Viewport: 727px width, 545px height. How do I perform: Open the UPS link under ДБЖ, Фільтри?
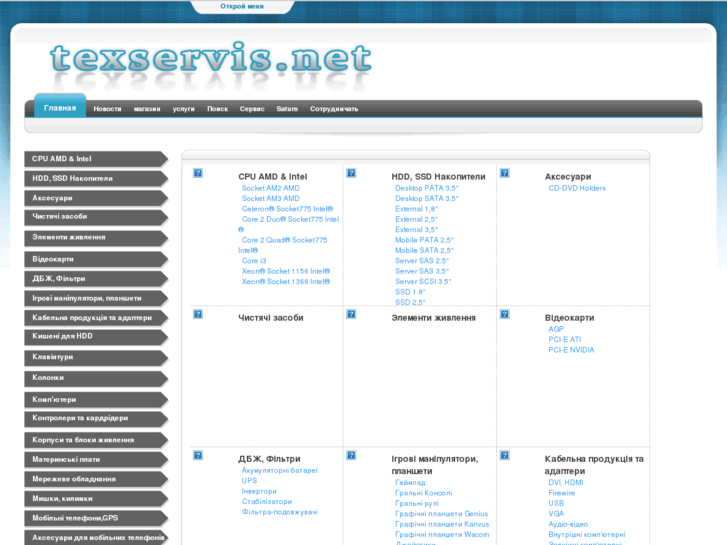pyautogui.click(x=249, y=481)
